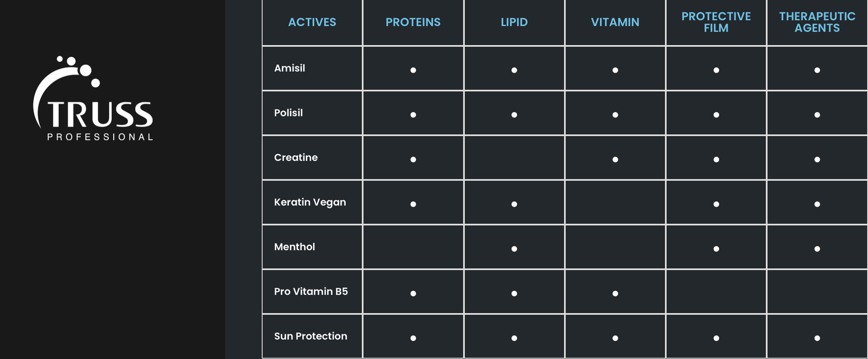
Task: Click the Amisil row label
Action: (290, 68)
